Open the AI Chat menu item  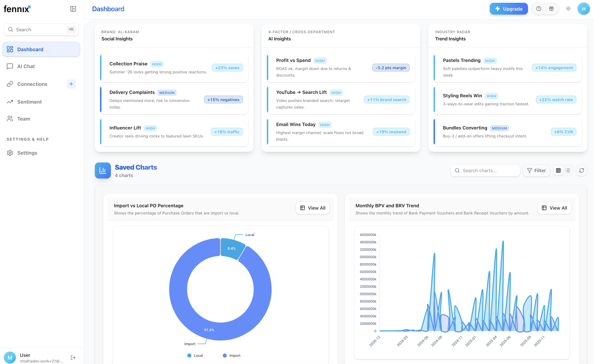pyautogui.click(x=26, y=66)
